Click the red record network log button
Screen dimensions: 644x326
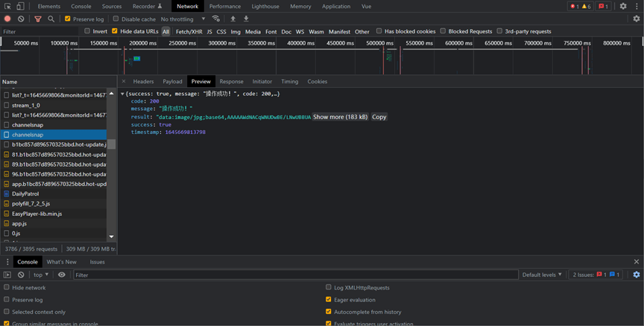(7, 19)
